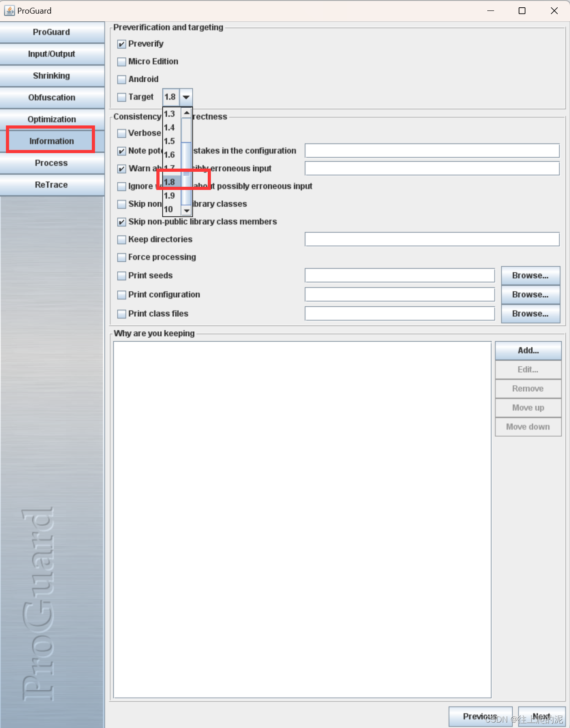Maximize the ProGuard window
This screenshot has width=570, height=728.
pyautogui.click(x=522, y=10)
